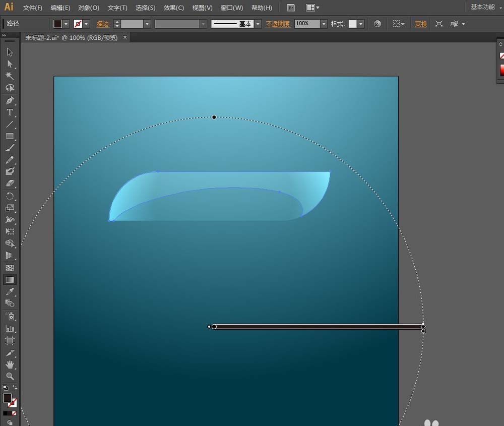Choose the Artboard tool
This screenshot has height=426, width=504.
pos(10,340)
